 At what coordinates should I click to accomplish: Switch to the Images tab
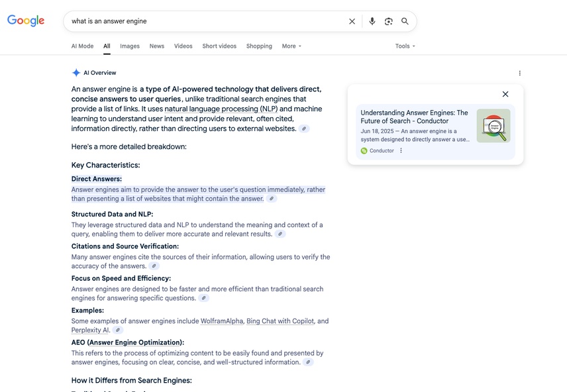click(130, 46)
